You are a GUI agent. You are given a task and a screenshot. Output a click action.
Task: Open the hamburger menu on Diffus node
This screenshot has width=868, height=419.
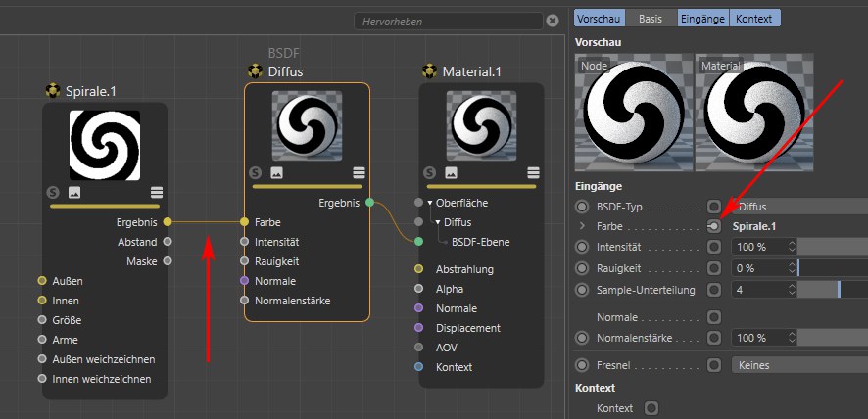359,172
